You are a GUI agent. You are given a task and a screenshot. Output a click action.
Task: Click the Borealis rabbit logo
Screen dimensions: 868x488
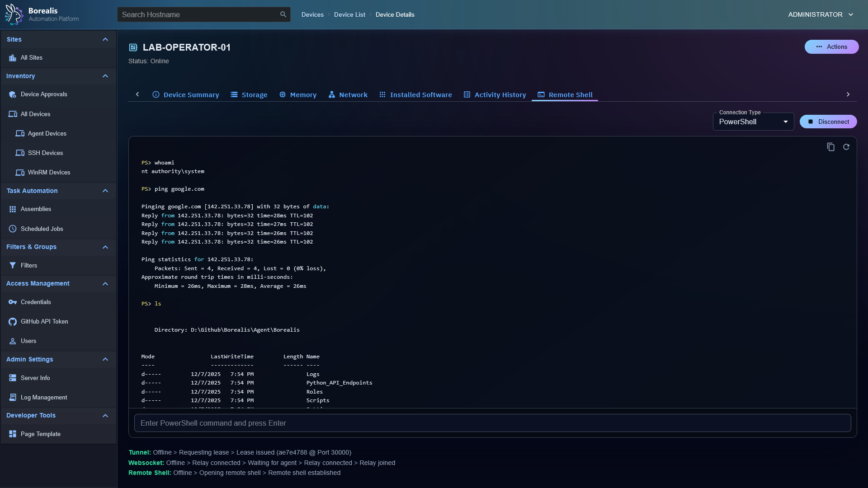tap(13, 14)
